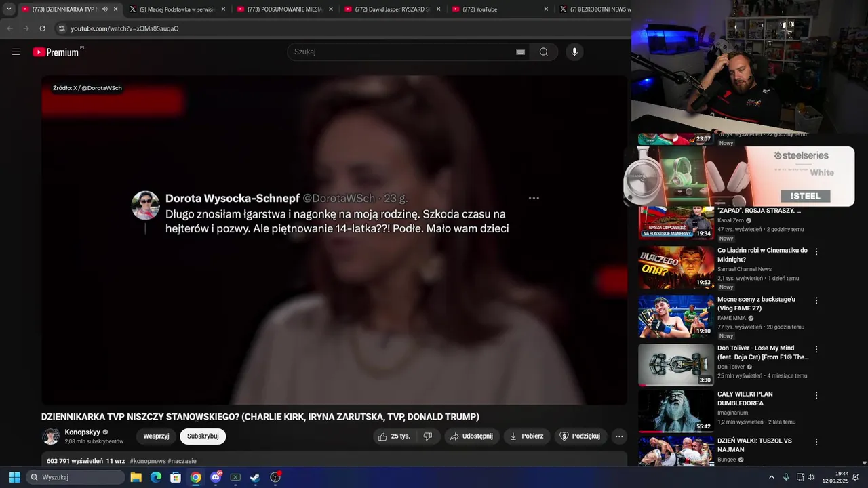Open Mocne sceny z backstage'u thumbnail
The width and height of the screenshot is (868, 488).
(x=676, y=316)
